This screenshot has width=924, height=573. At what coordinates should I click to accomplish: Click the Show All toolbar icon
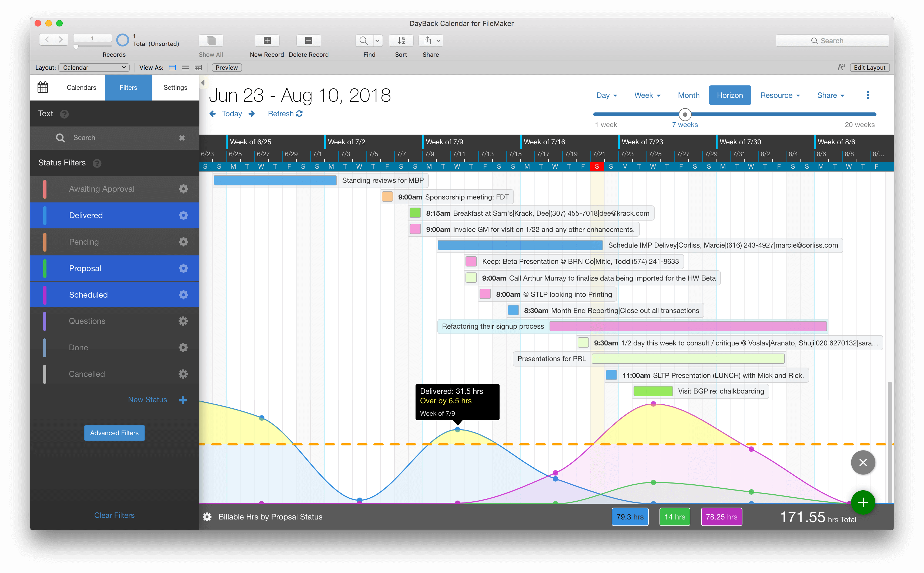211,41
